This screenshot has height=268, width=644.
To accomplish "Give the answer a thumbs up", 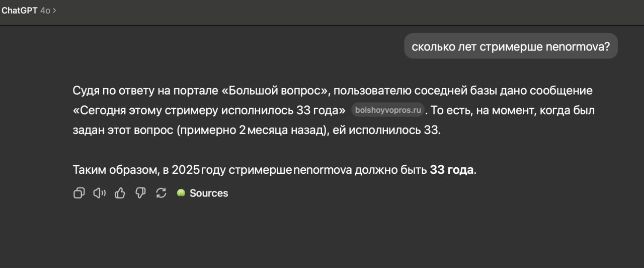I will click(120, 193).
